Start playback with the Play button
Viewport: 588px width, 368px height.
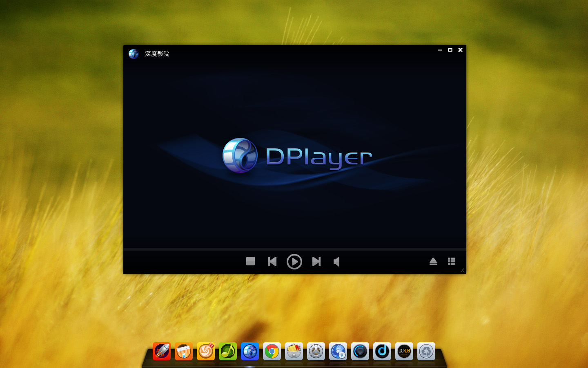tap(294, 262)
